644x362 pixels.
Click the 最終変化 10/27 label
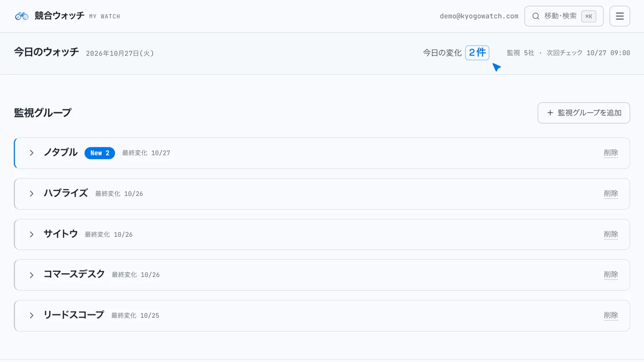(146, 153)
